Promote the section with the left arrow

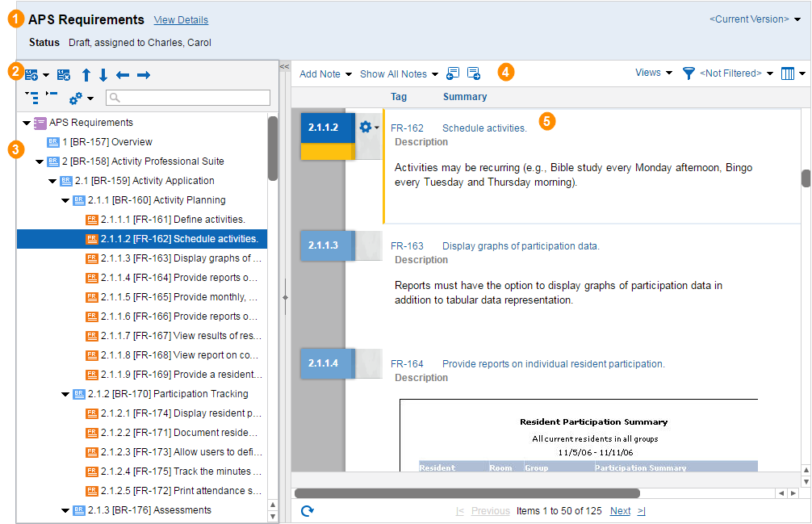pyautogui.click(x=123, y=75)
